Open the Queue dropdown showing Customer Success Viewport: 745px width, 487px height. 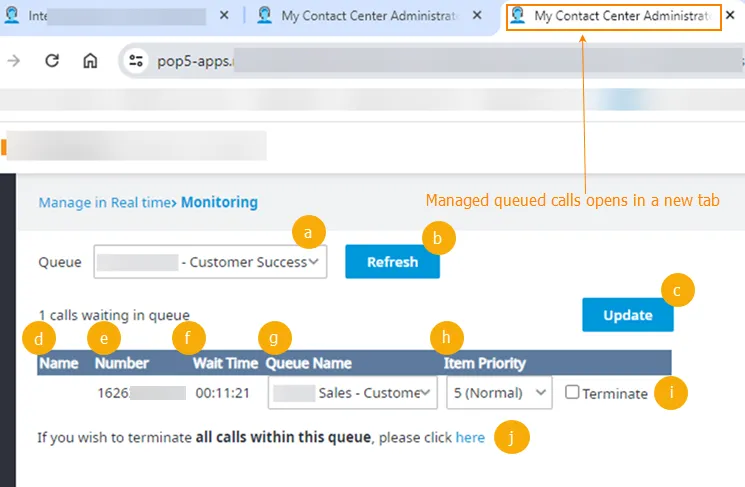[x=210, y=262]
